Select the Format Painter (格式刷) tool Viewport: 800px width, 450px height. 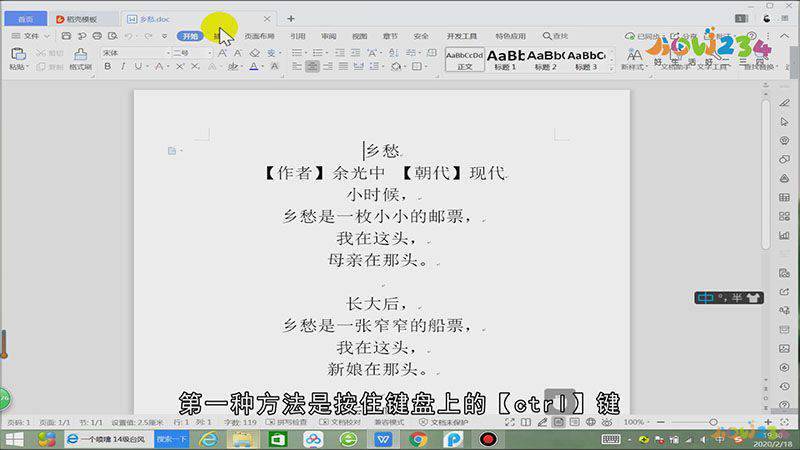click(x=80, y=59)
